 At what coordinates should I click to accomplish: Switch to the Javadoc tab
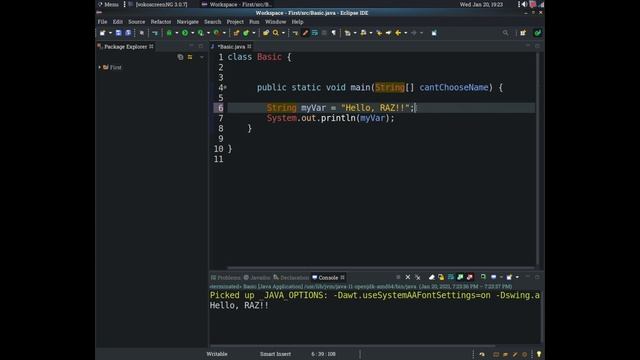pos(257,278)
